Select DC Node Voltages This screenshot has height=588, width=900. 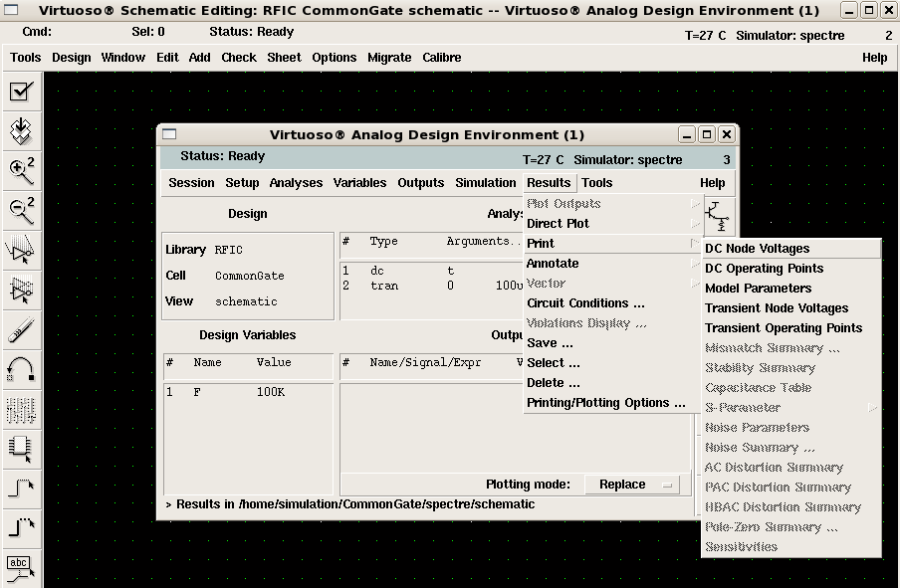791,249
